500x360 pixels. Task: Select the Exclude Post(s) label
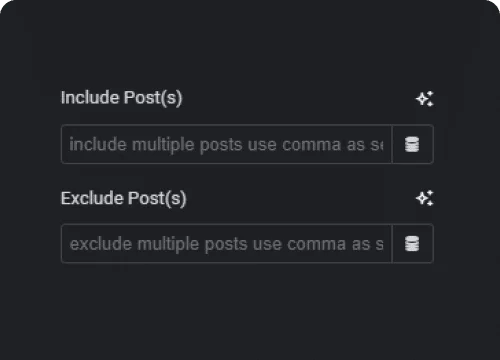pos(123,198)
